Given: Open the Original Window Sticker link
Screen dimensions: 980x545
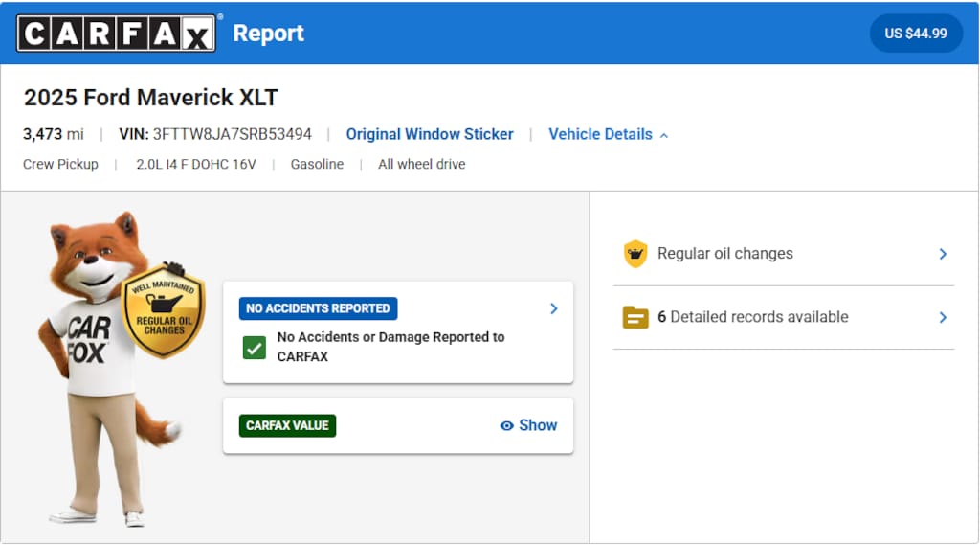Looking at the screenshot, I should coord(430,135).
